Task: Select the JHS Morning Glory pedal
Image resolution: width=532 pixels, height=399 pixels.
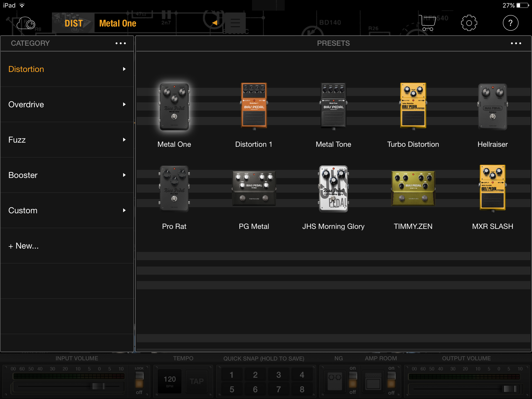Action: 334,189
